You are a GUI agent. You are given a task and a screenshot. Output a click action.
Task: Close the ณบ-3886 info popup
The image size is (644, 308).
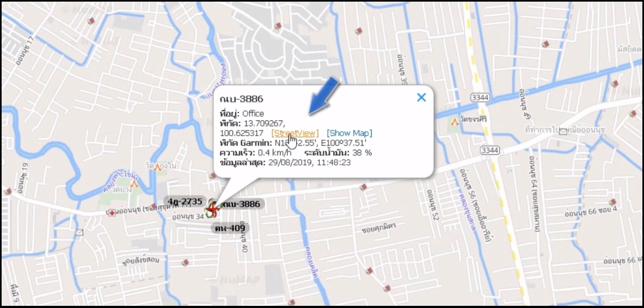click(421, 97)
